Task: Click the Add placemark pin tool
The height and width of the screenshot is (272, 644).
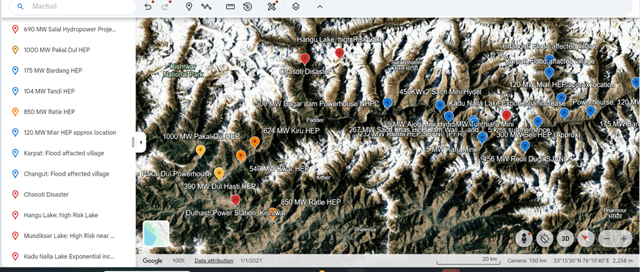Action: (188, 7)
